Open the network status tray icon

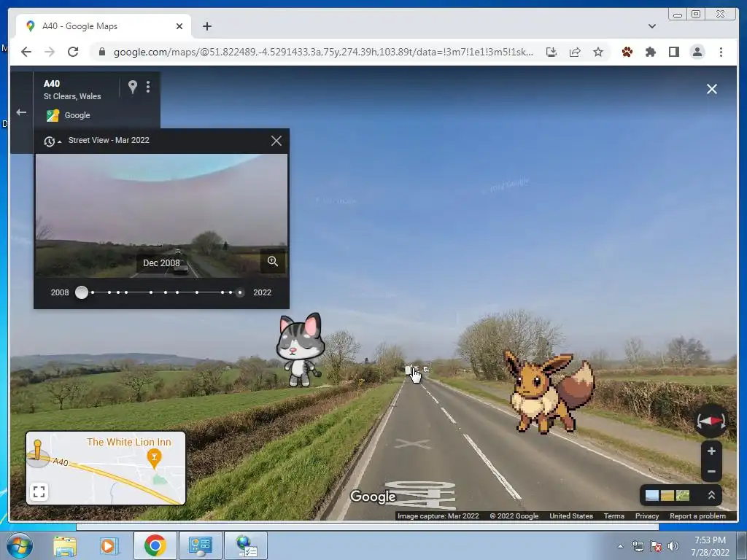[x=638, y=546]
